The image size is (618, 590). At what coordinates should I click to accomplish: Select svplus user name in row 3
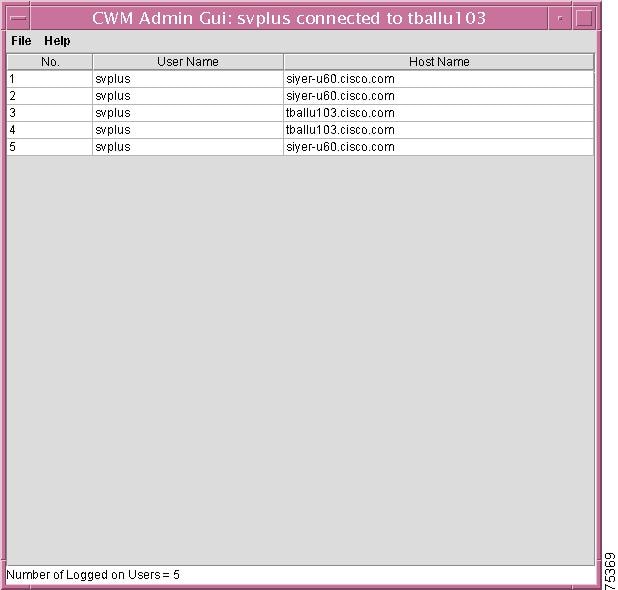pyautogui.click(x=188, y=113)
